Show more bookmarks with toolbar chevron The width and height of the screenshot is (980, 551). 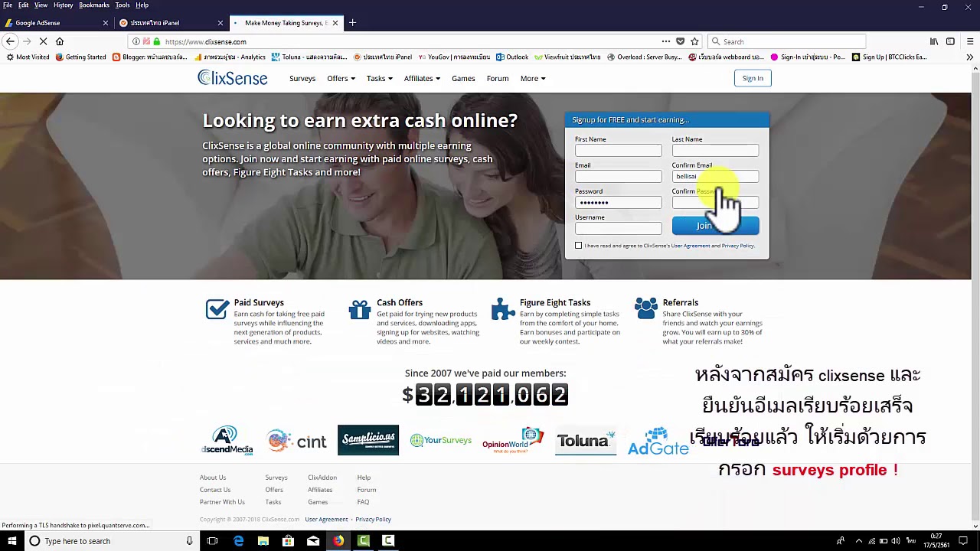[x=969, y=57]
